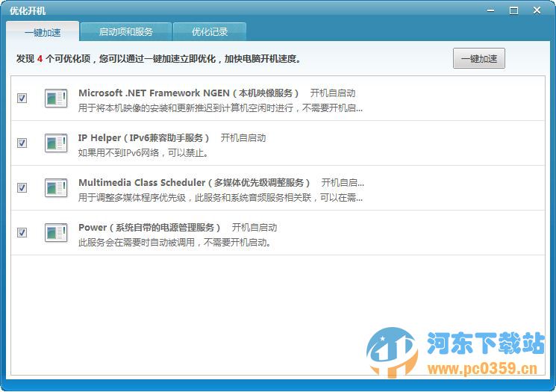Viewport: 556px width, 392px height.
Task: Click the Power service icon
Action: tap(56, 232)
